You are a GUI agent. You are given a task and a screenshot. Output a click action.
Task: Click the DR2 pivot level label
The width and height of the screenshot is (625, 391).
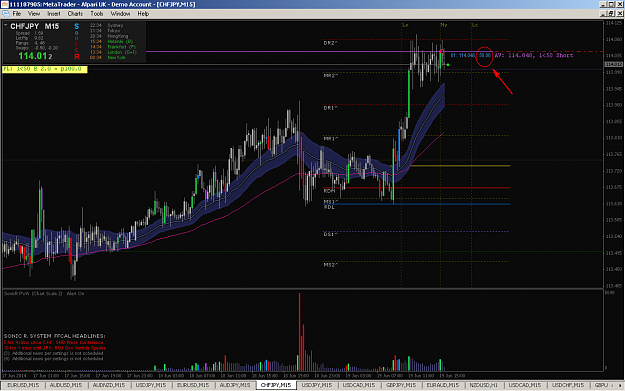pyautogui.click(x=330, y=43)
